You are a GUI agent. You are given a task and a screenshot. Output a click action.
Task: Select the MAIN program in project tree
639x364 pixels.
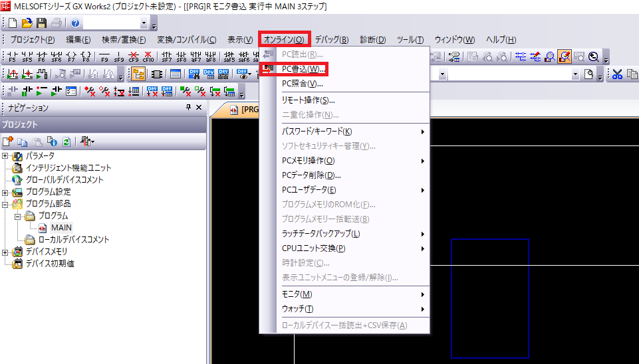point(61,228)
